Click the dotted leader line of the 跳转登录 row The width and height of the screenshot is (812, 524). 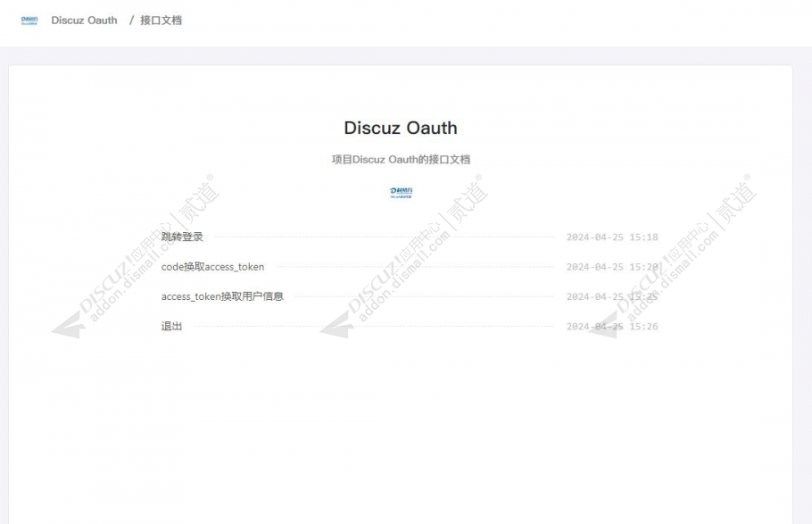pos(384,237)
